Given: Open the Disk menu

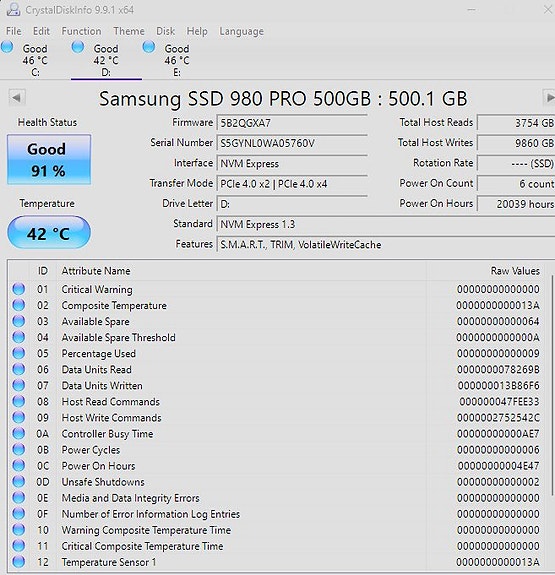Looking at the screenshot, I should tap(165, 31).
